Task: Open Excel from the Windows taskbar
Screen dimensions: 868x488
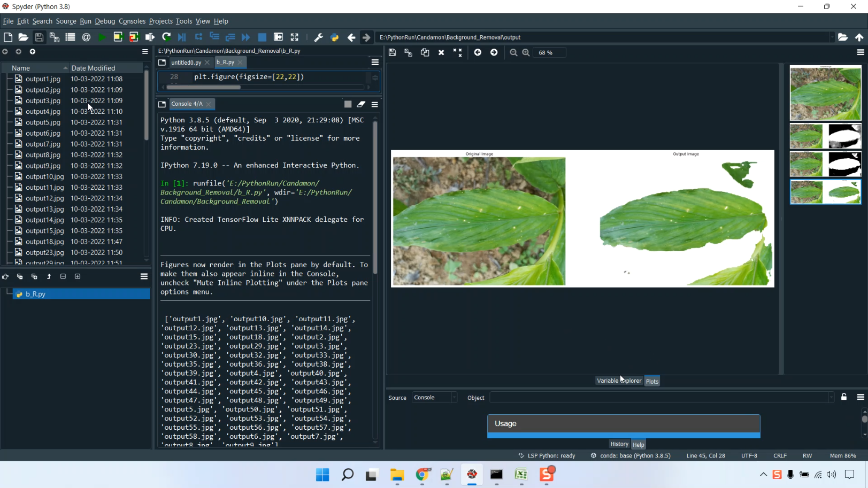Action: click(521, 475)
